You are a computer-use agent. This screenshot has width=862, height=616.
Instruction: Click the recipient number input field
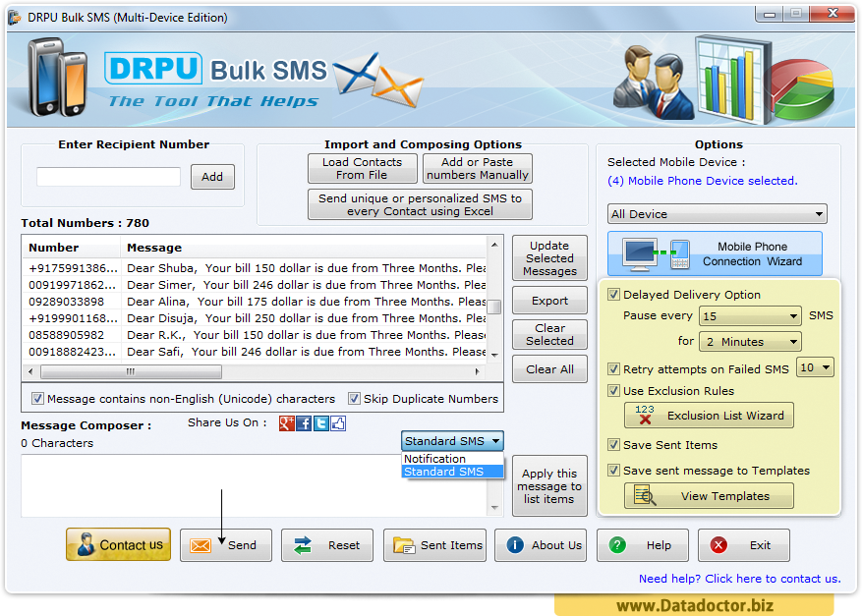pyautogui.click(x=108, y=177)
